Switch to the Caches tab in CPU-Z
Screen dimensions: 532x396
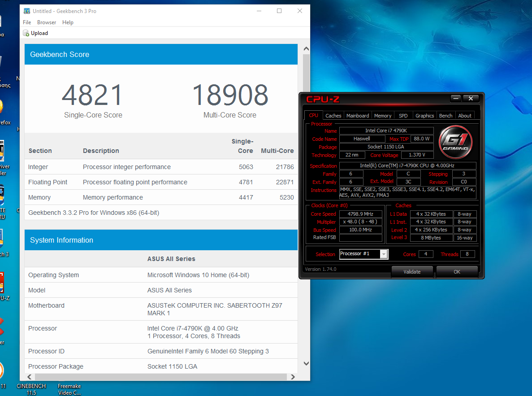click(x=333, y=116)
